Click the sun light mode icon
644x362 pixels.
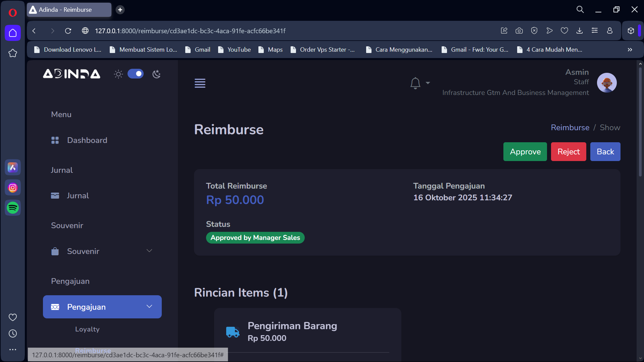point(118,74)
